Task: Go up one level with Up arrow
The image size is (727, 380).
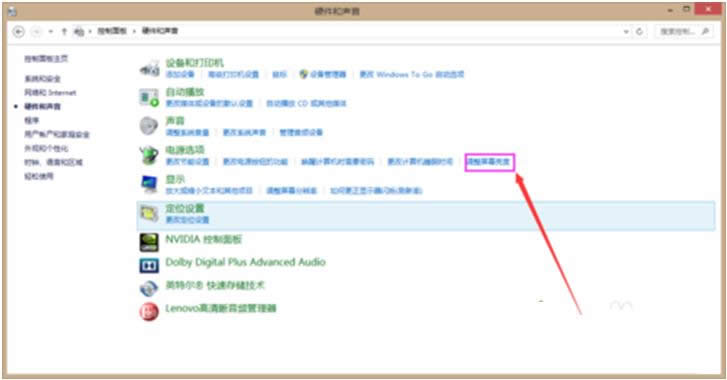Action: pyautogui.click(x=64, y=32)
